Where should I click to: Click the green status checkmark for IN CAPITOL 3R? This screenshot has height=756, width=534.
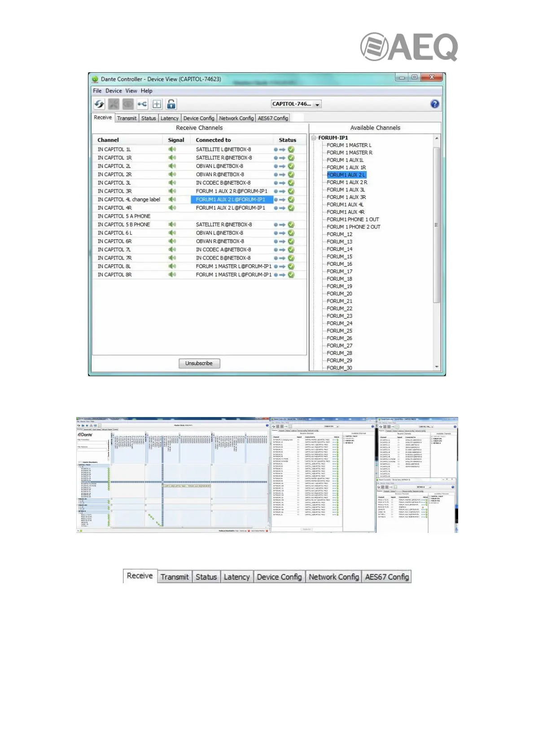click(291, 191)
